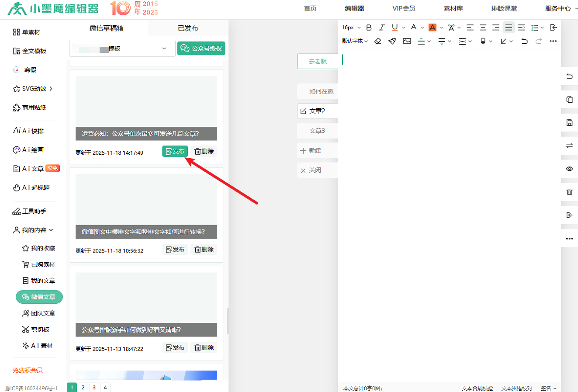Click the eraser clear-format icon
The width and height of the screenshot is (578, 392).
pyautogui.click(x=378, y=41)
